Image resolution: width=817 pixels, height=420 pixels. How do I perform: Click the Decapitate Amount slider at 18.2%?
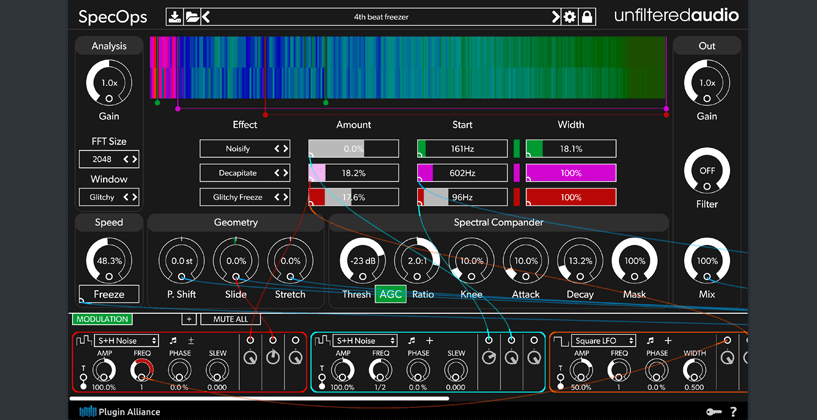[x=353, y=173]
